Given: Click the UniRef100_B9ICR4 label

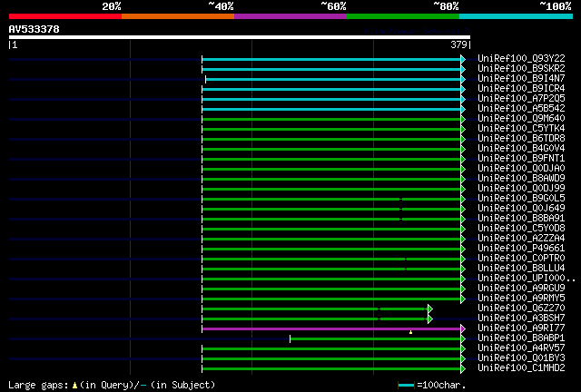Looking at the screenshot, I should (521, 88).
